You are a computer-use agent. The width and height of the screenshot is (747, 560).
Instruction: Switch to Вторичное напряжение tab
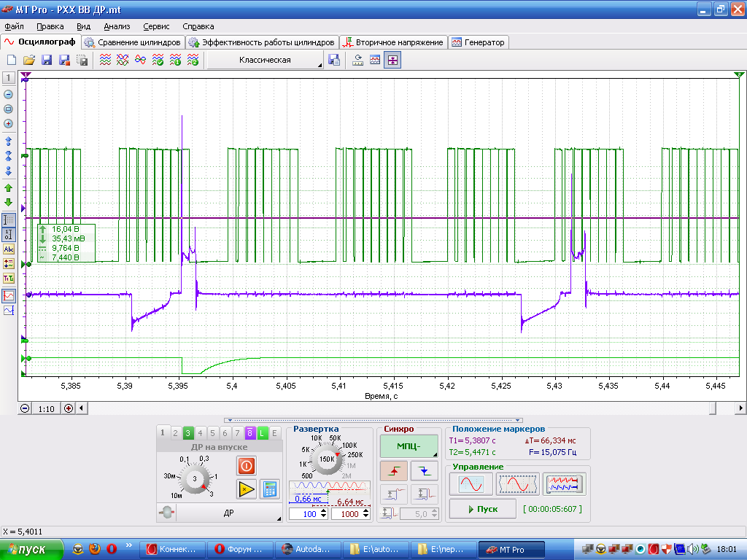point(394,42)
